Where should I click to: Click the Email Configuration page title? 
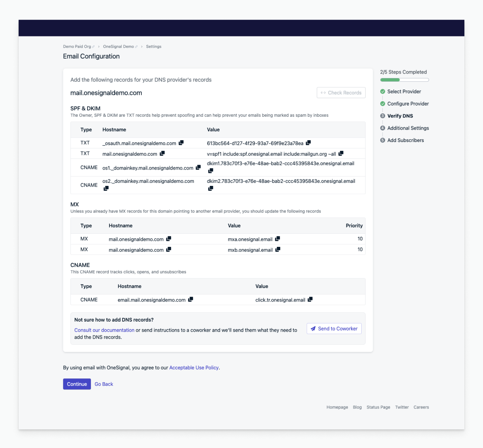point(91,57)
